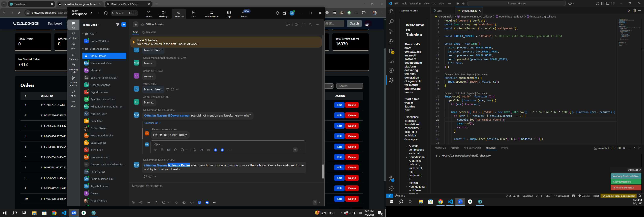Image resolution: width=644 pixels, height=217 pixels.
Task: Open Zoom Whiteboards
Action: [211, 14]
